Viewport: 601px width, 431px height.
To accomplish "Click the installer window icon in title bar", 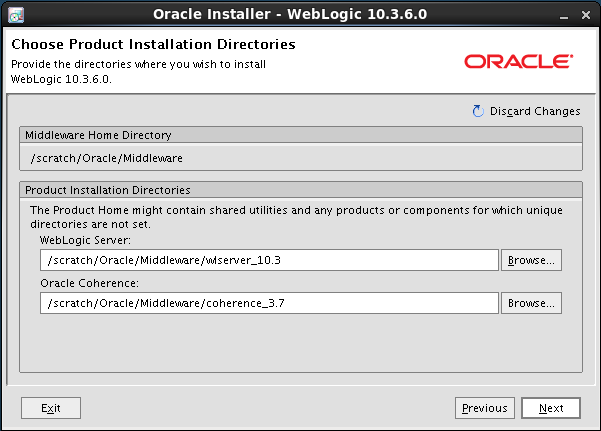I will pos(16,15).
